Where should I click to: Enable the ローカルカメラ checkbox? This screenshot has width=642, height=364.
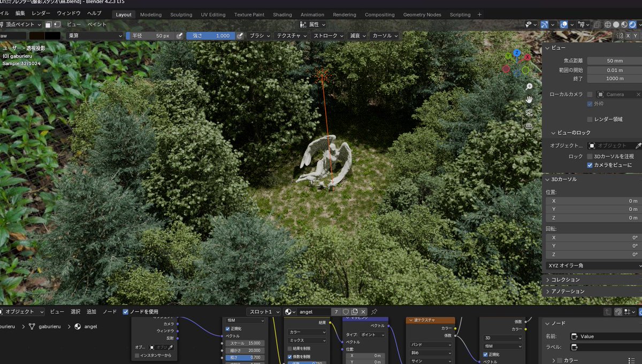click(590, 94)
